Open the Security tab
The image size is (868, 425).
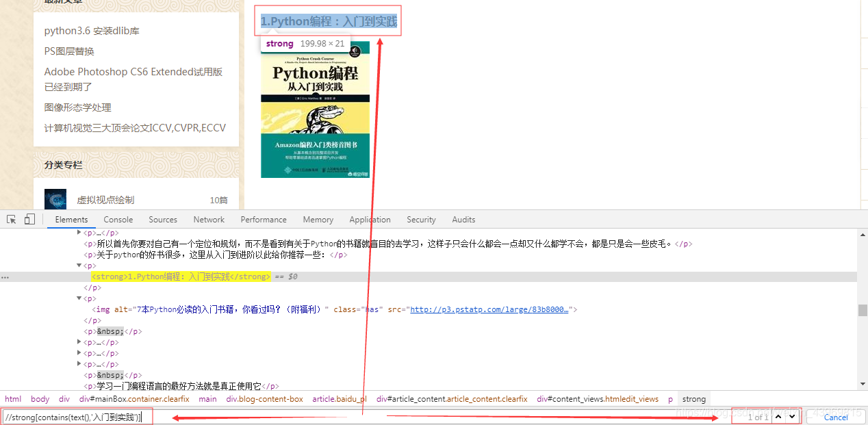coord(421,220)
